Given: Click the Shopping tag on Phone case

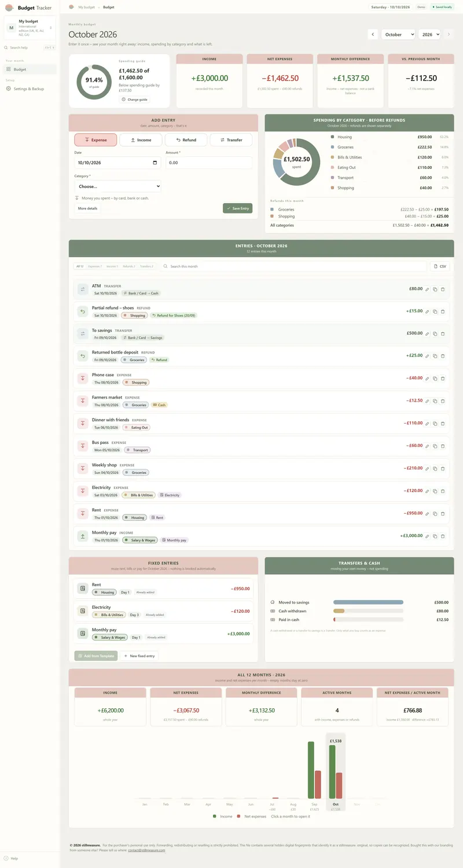Looking at the screenshot, I should pos(136,382).
